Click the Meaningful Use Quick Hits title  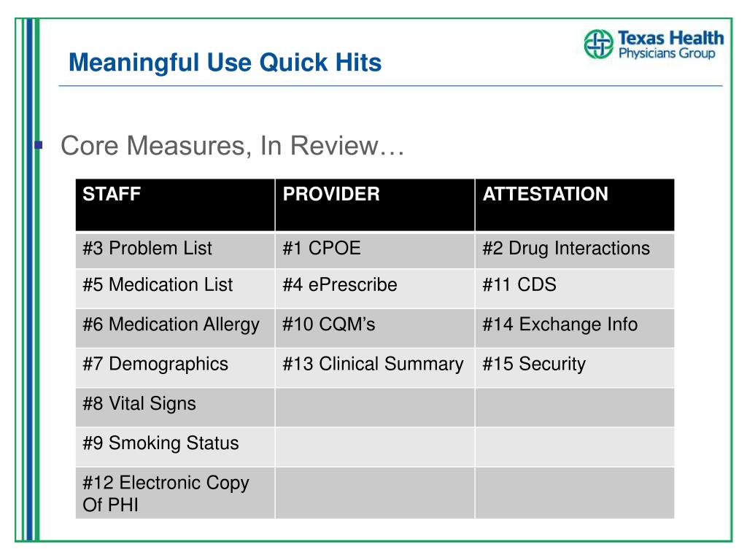click(225, 63)
